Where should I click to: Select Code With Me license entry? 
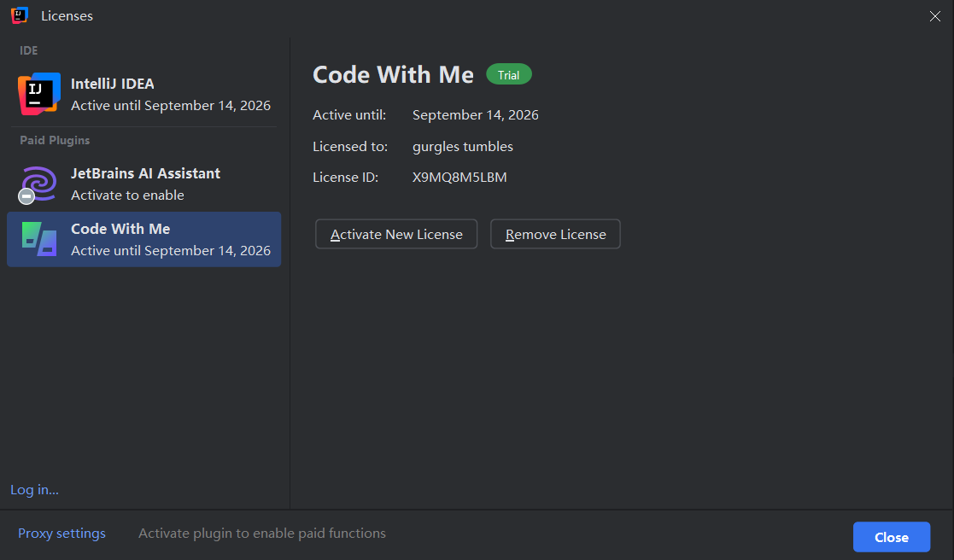pyautogui.click(x=143, y=240)
